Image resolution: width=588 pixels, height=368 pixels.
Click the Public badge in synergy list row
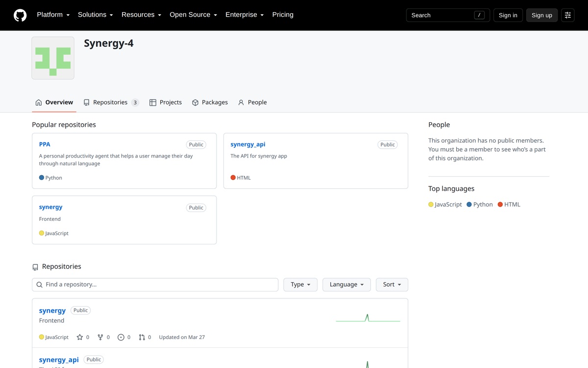pyautogui.click(x=81, y=311)
